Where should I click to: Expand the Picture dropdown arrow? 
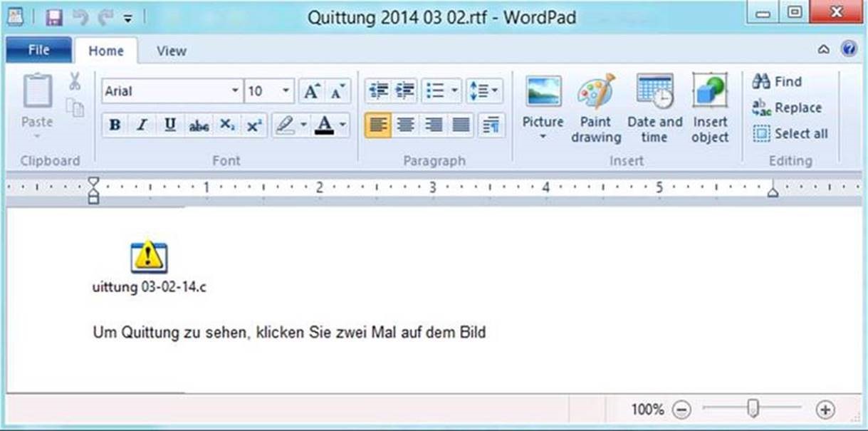click(543, 136)
